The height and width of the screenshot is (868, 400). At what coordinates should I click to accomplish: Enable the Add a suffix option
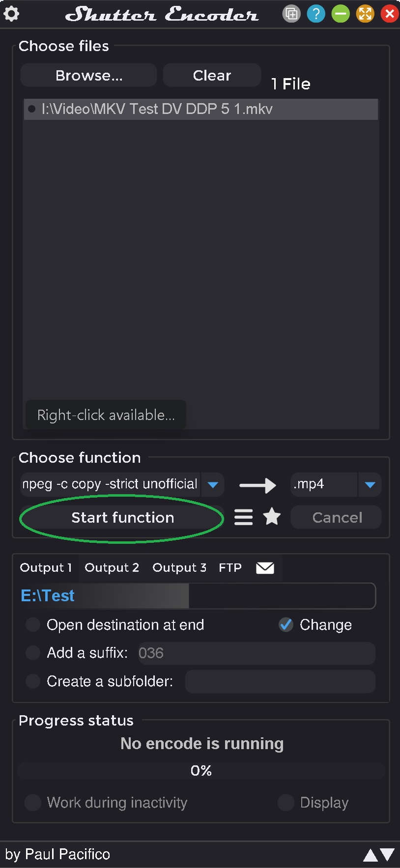point(33,653)
